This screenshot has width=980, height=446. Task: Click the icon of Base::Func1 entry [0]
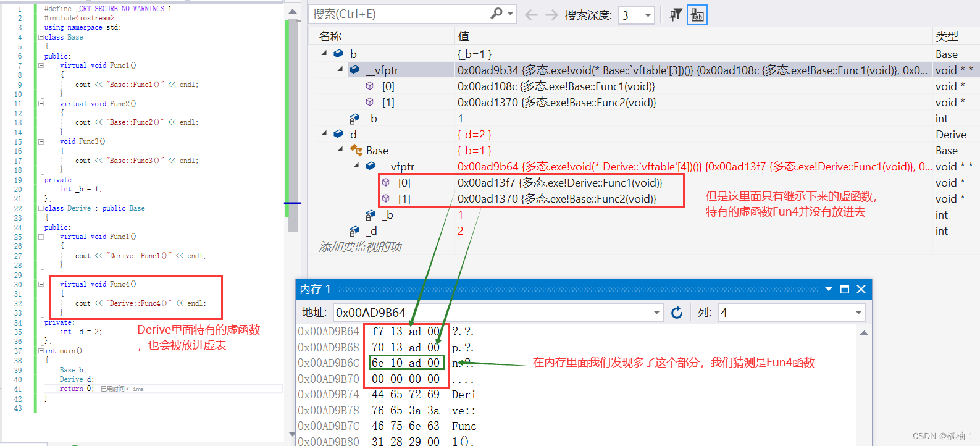370,86
